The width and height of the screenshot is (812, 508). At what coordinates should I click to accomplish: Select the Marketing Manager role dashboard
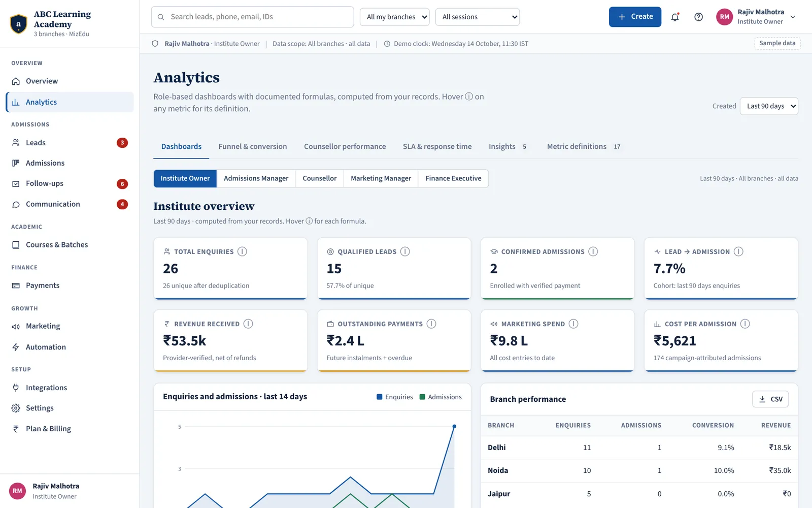(x=381, y=178)
